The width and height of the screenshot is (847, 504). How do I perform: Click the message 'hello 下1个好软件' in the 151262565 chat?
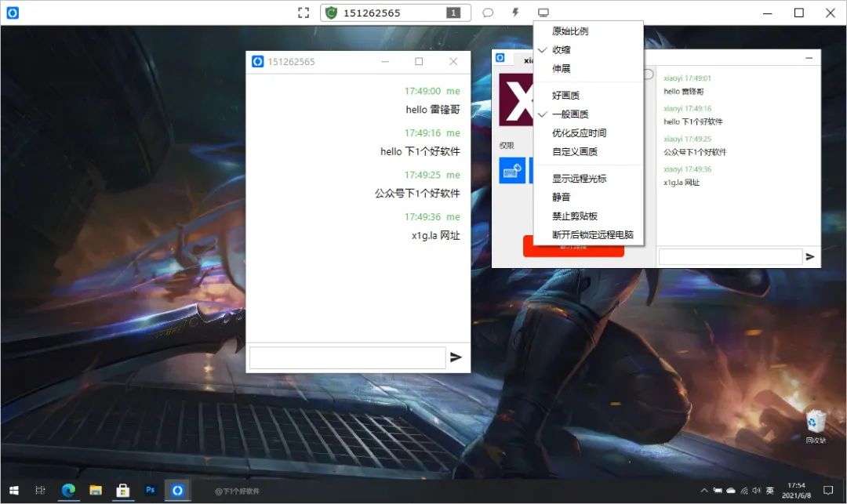tap(420, 151)
